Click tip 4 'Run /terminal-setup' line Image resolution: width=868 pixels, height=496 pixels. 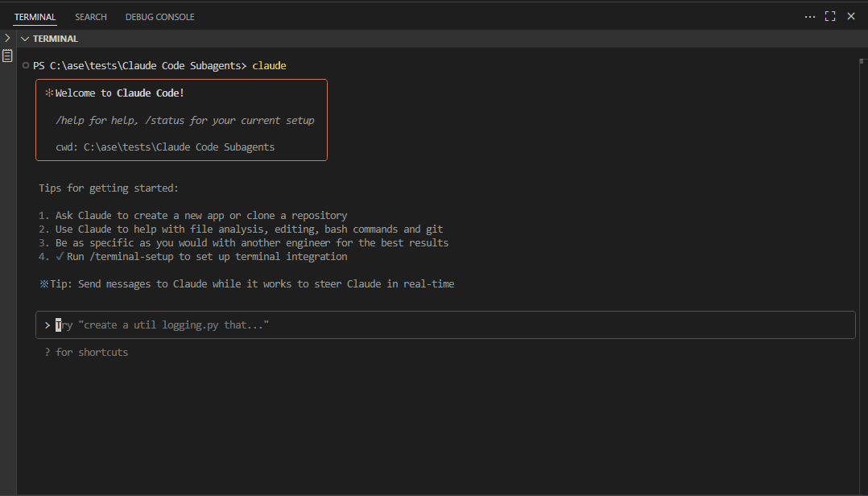[x=193, y=256]
